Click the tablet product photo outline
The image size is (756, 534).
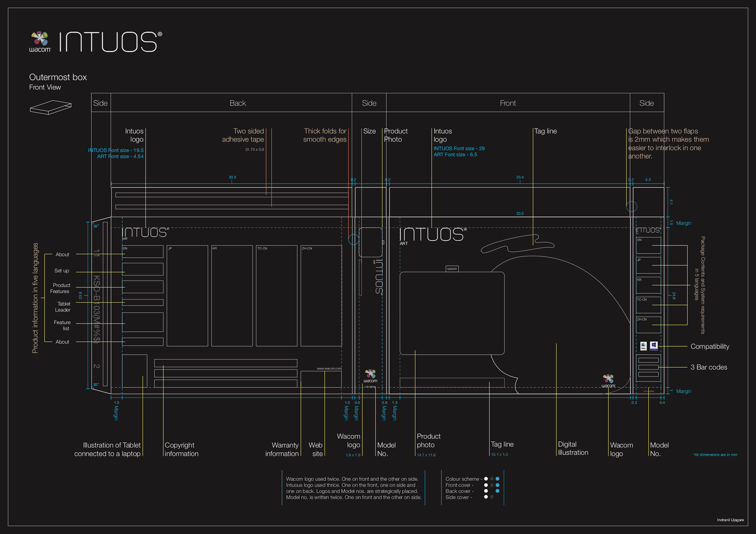(452, 313)
